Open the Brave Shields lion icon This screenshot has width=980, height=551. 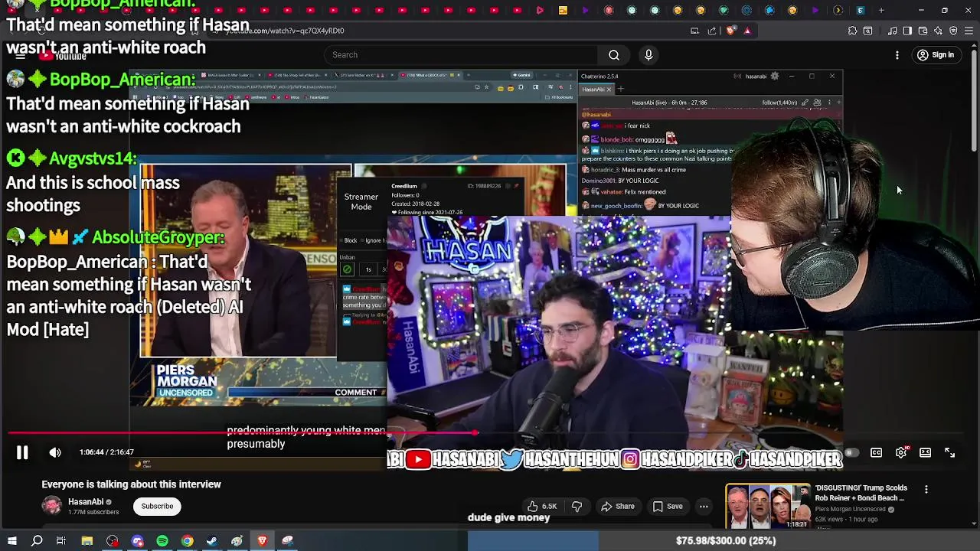[730, 31]
